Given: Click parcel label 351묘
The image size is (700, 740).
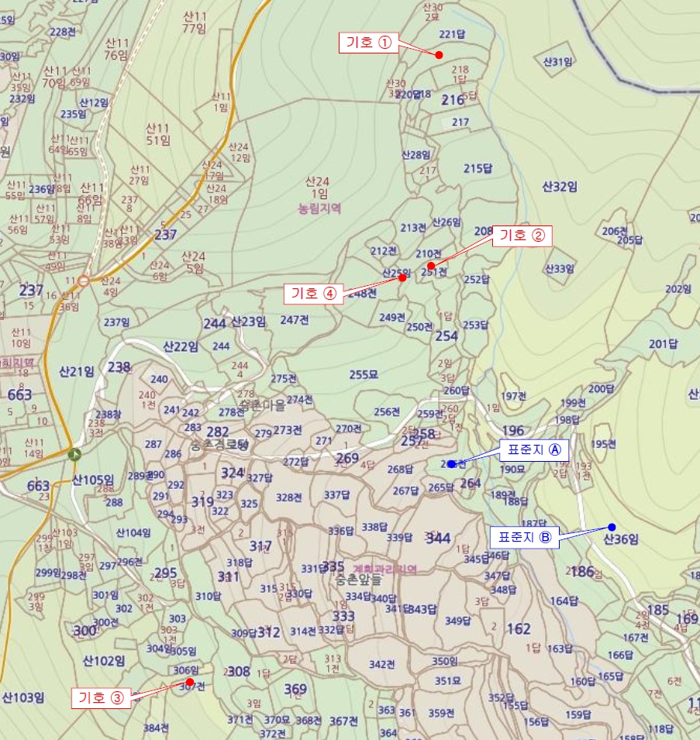Looking at the screenshot, I should (x=447, y=680).
